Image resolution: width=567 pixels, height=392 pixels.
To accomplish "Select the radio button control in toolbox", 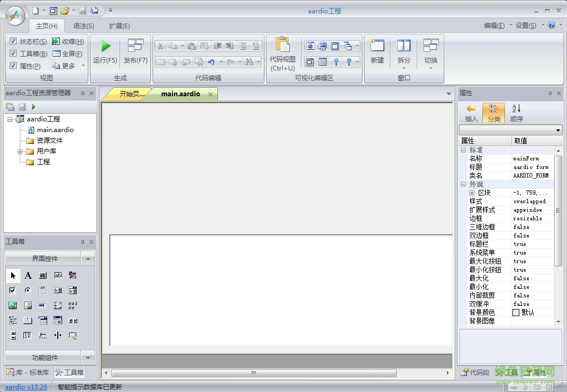I will pyautogui.click(x=28, y=290).
